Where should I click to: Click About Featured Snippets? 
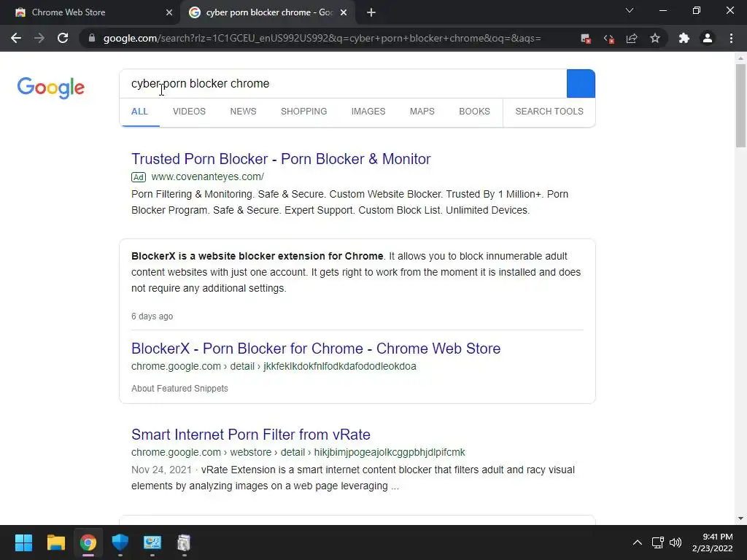pyautogui.click(x=179, y=389)
